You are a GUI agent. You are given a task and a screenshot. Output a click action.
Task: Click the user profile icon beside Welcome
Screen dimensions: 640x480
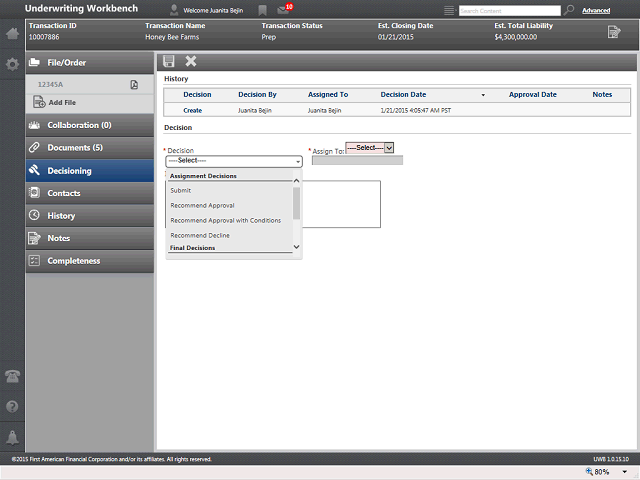tap(174, 10)
